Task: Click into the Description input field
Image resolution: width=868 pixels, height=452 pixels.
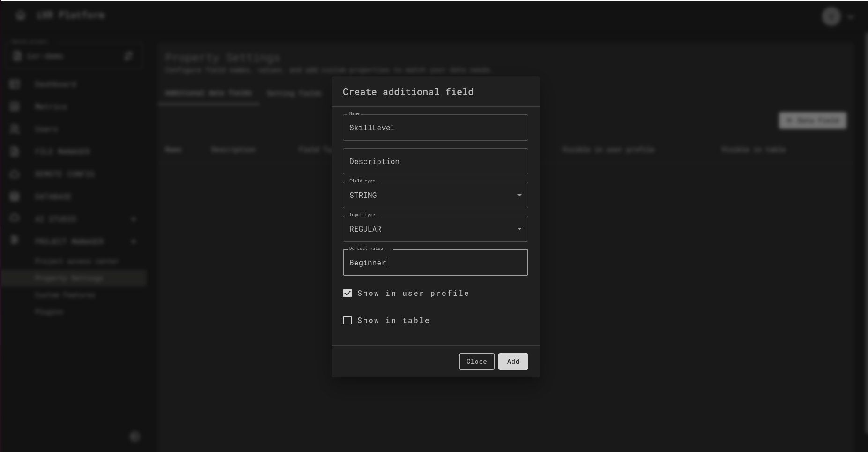Action: [435, 161]
